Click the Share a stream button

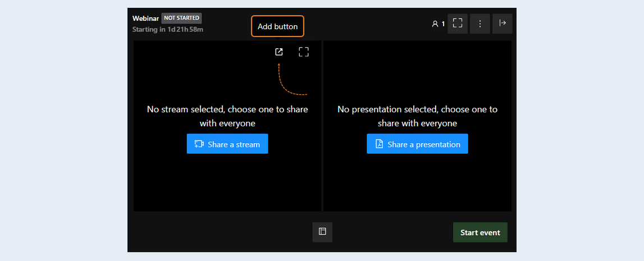227,144
